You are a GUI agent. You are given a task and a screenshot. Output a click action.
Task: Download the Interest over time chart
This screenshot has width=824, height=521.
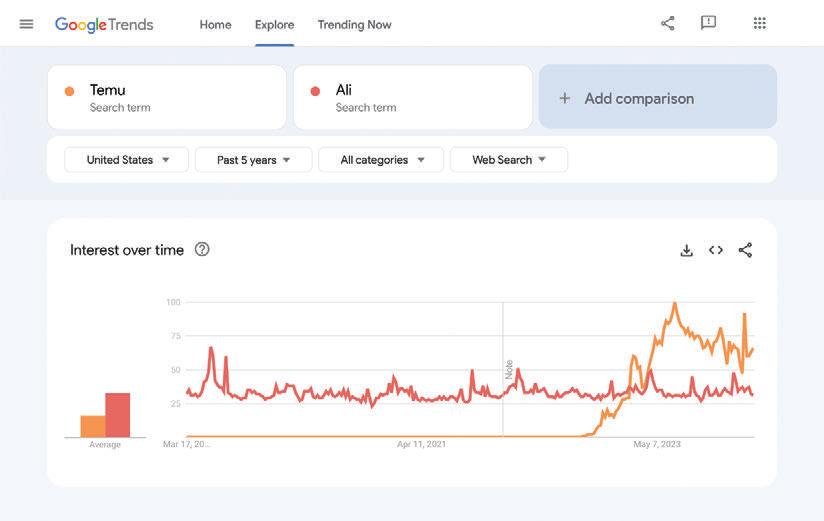686,250
